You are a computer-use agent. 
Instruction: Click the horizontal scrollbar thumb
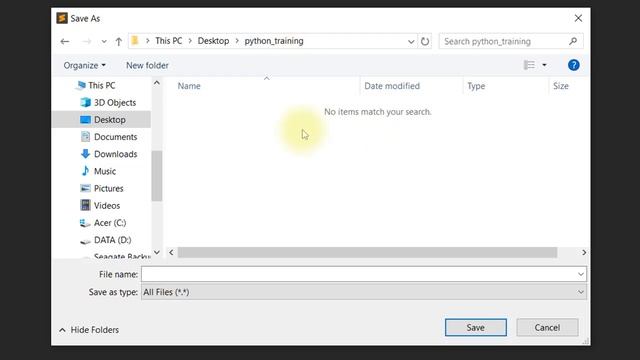[367, 253]
